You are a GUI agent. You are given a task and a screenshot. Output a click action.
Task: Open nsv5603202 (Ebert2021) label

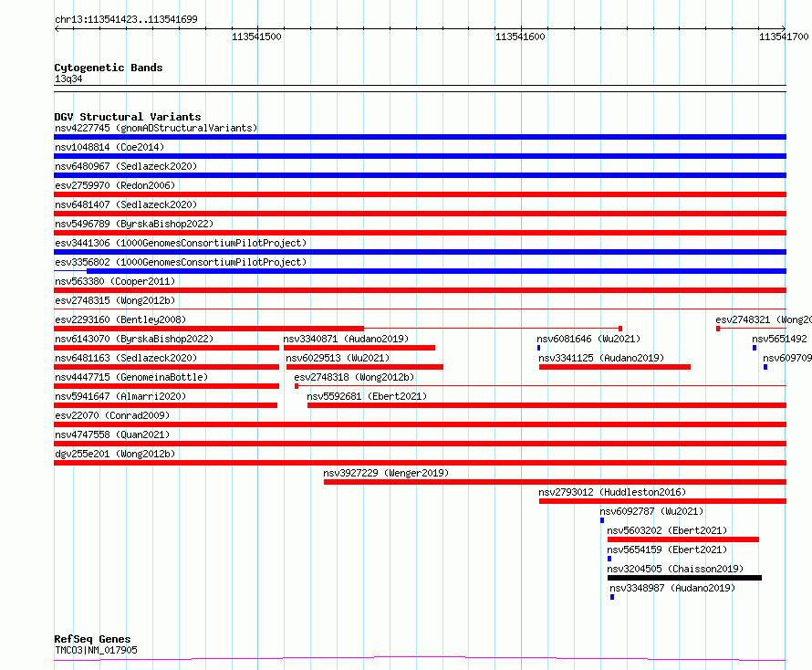[667, 530]
